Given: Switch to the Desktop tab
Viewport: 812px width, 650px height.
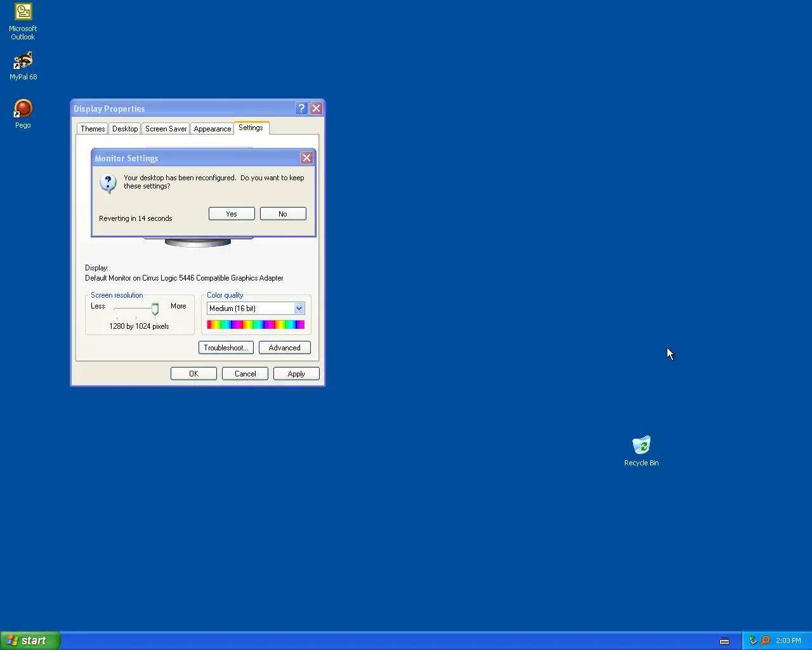Looking at the screenshot, I should click(x=125, y=129).
